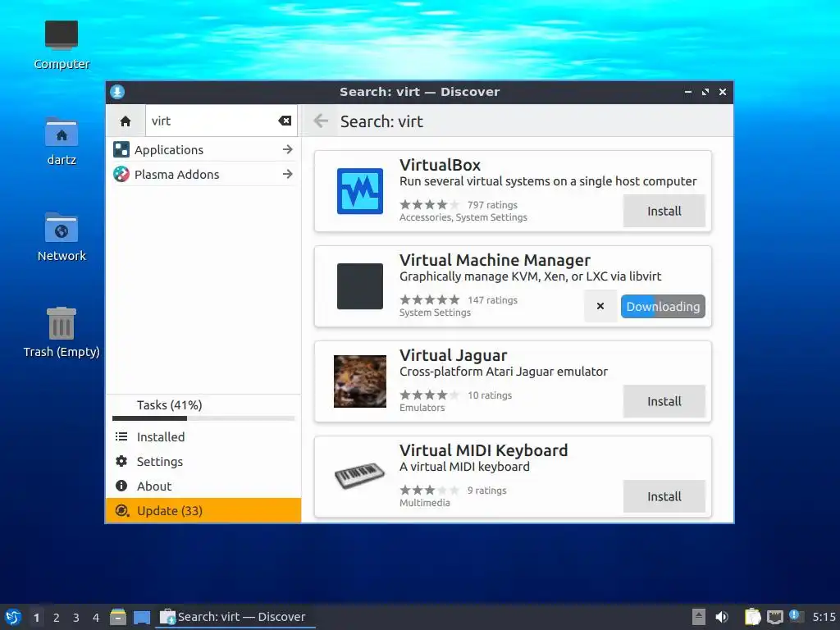Click the Installed list icon
This screenshot has height=630, width=840.
click(x=121, y=436)
